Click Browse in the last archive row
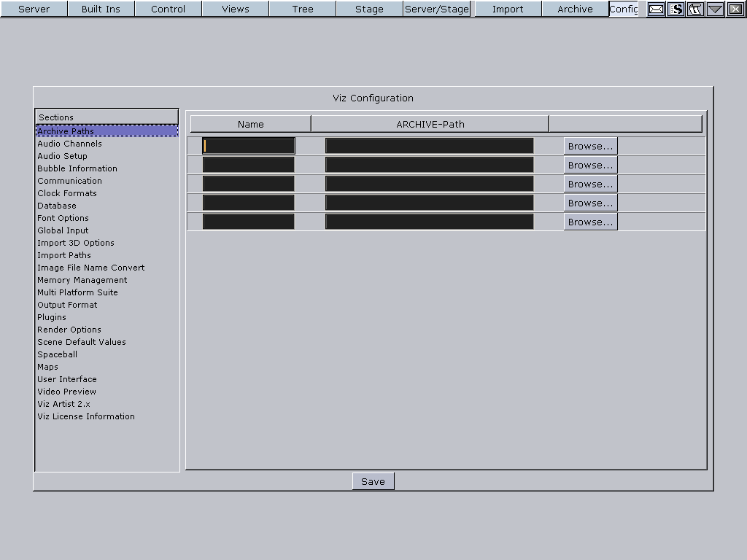This screenshot has height=560, width=747. click(590, 222)
